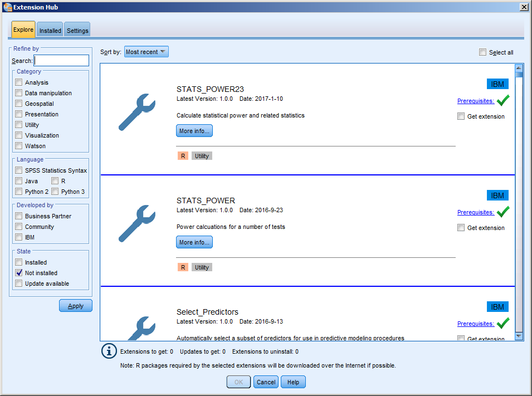Open the Settings tab

77,31
